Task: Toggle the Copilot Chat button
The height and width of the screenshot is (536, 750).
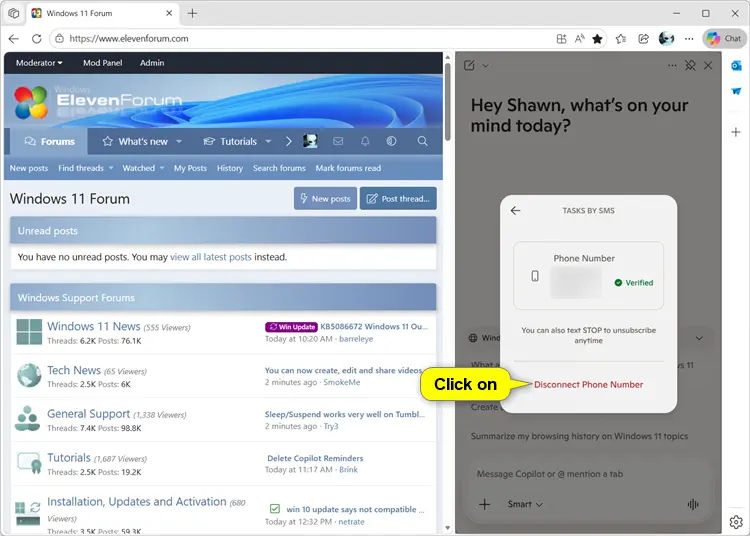Action: point(724,39)
